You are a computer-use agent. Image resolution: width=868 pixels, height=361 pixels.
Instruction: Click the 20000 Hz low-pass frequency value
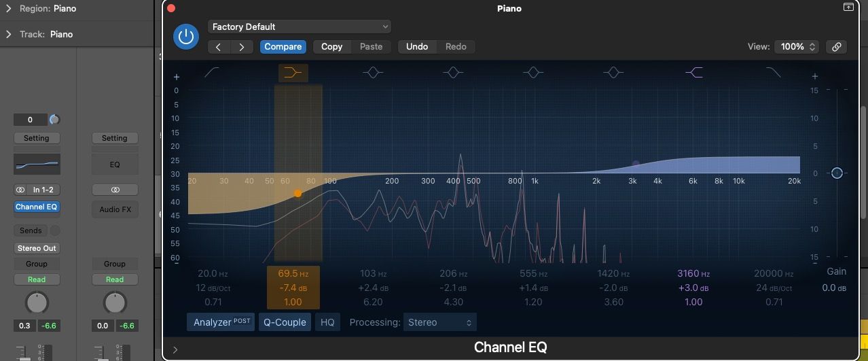pyautogui.click(x=774, y=274)
